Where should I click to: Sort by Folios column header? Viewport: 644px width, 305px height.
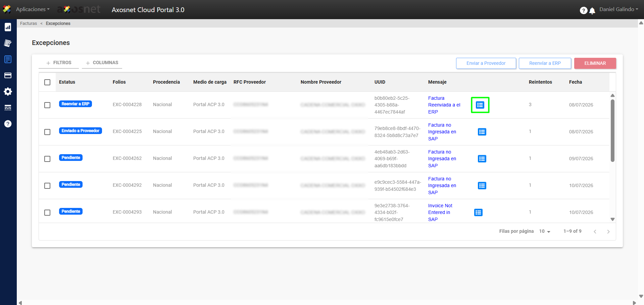119,82
